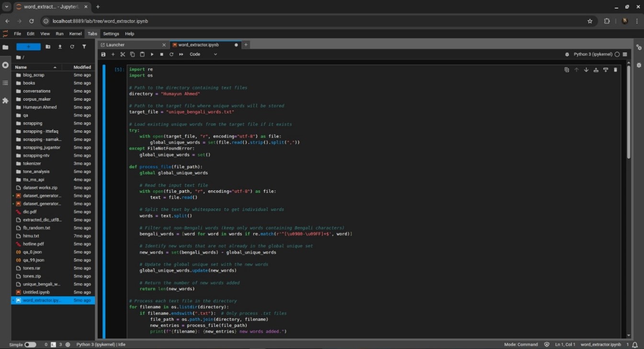Select the qa_0.json file
This screenshot has width=644, height=349.
click(53, 252)
